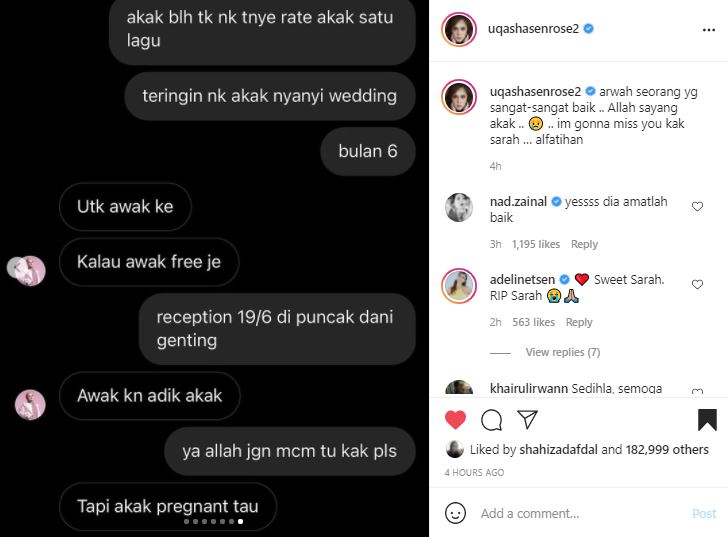Open the comment speech bubble icon
Viewport: 728px width, 537px height.
click(491, 420)
